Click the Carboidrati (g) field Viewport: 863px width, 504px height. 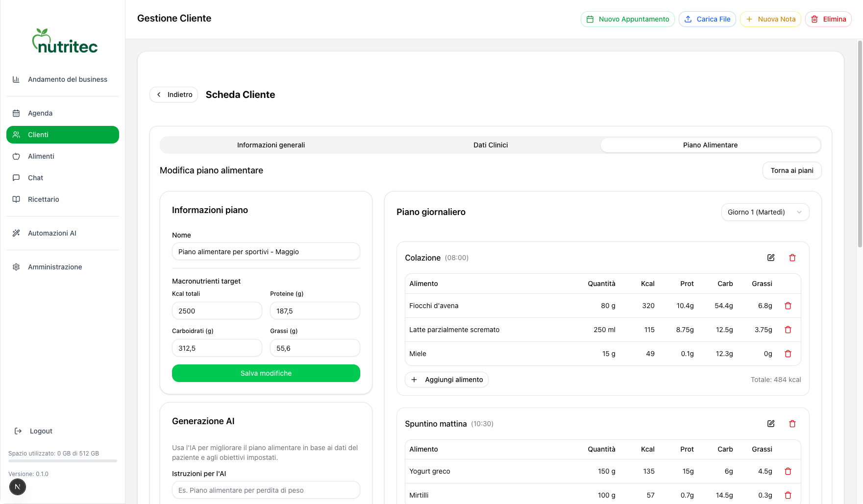(217, 348)
